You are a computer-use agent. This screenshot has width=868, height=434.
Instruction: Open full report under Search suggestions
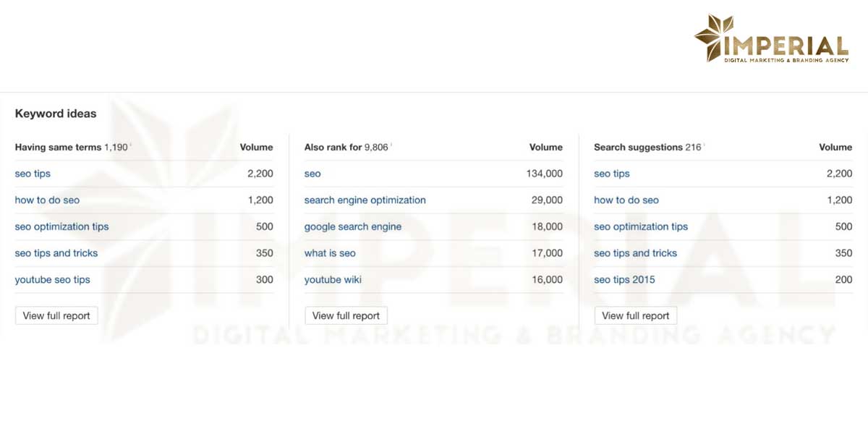(635, 315)
